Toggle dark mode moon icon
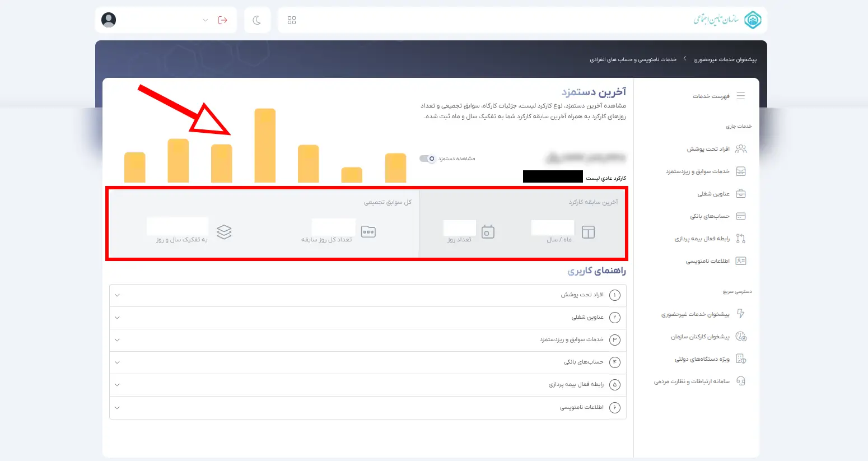868x461 pixels. tap(257, 20)
